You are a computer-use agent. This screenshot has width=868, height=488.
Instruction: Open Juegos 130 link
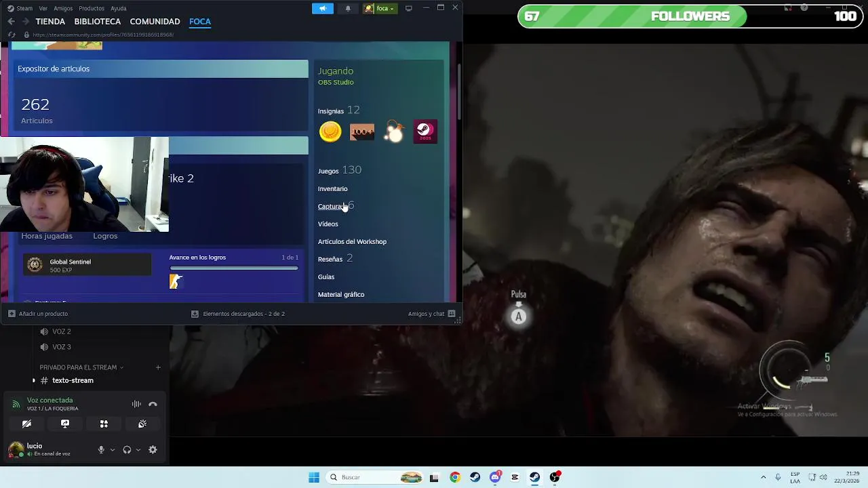tap(339, 170)
